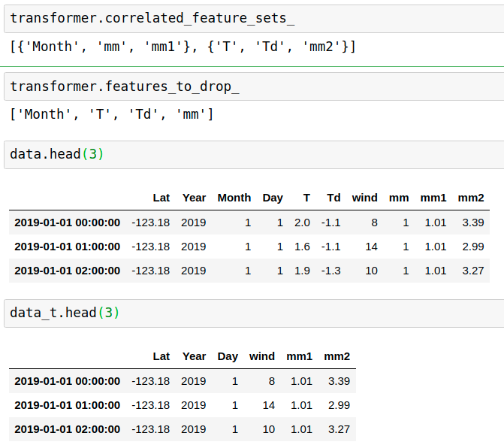Click the mm2 value 2.99 in data_t table

[x=339, y=405]
